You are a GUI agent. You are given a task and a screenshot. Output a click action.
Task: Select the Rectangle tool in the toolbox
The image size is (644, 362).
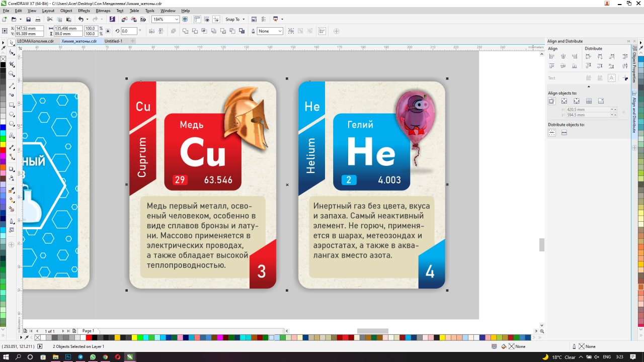12,105
